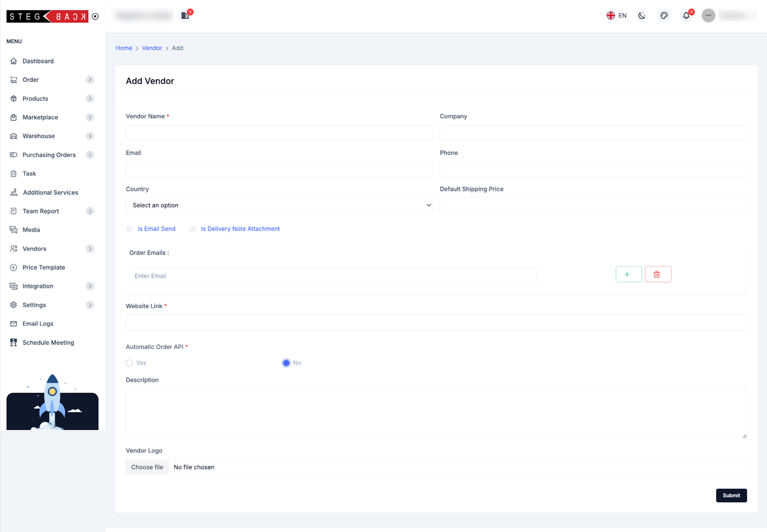Expand the Settings submenu chevron
This screenshot has width=767, height=532.
pyautogui.click(x=90, y=305)
